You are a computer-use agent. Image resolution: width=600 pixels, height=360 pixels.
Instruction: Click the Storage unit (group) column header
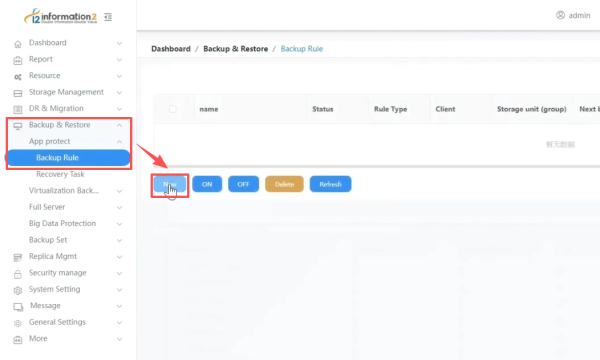point(532,109)
